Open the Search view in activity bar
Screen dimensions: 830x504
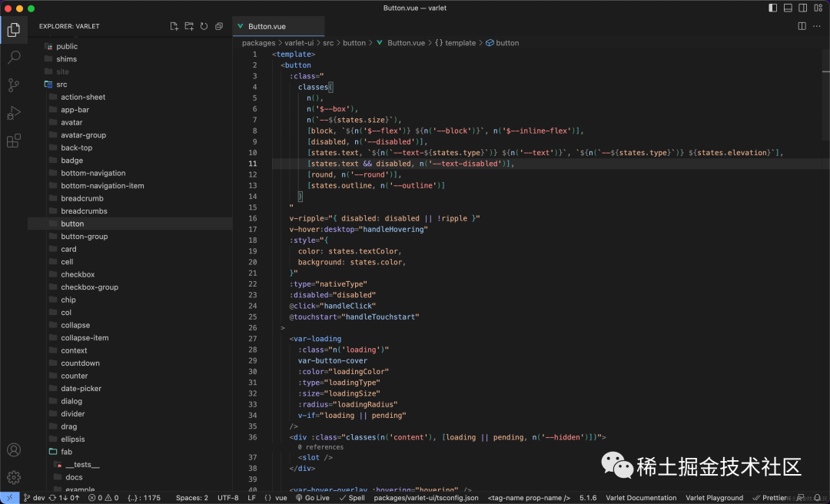tap(14, 57)
